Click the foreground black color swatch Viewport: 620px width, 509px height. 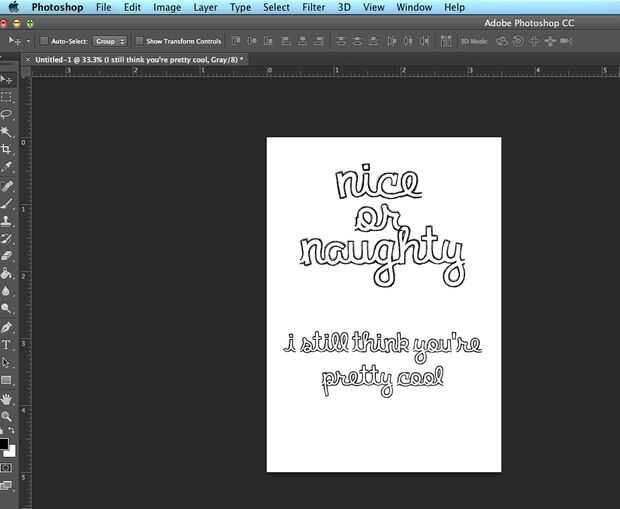(x=4, y=443)
